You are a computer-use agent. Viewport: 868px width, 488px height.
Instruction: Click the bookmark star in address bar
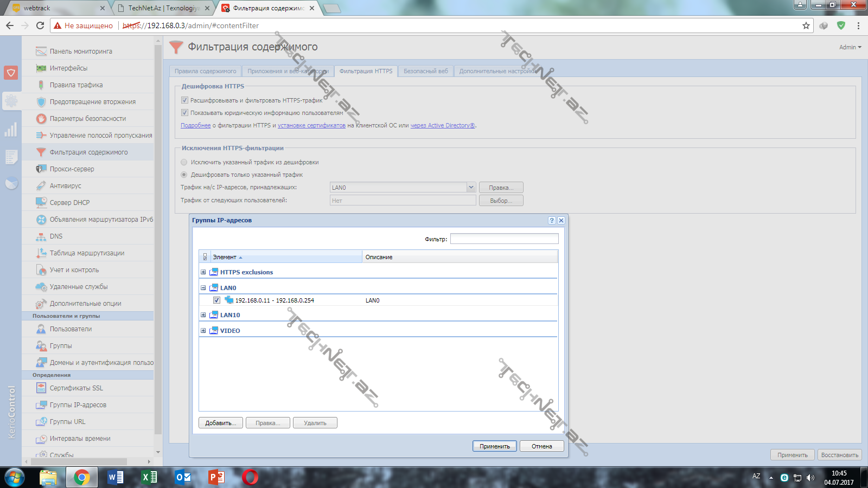click(x=806, y=25)
